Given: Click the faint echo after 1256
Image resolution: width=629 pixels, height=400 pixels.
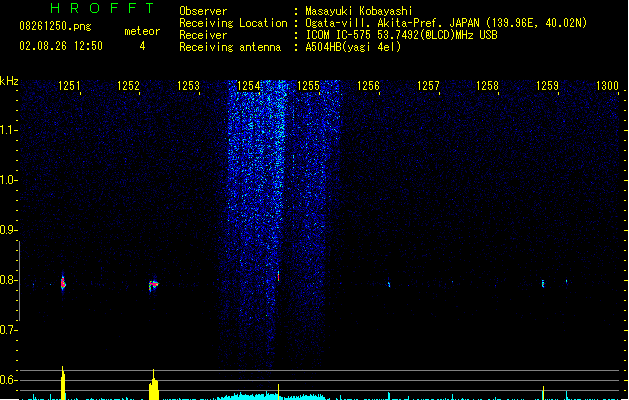Looking at the screenshot, I should click(389, 284).
